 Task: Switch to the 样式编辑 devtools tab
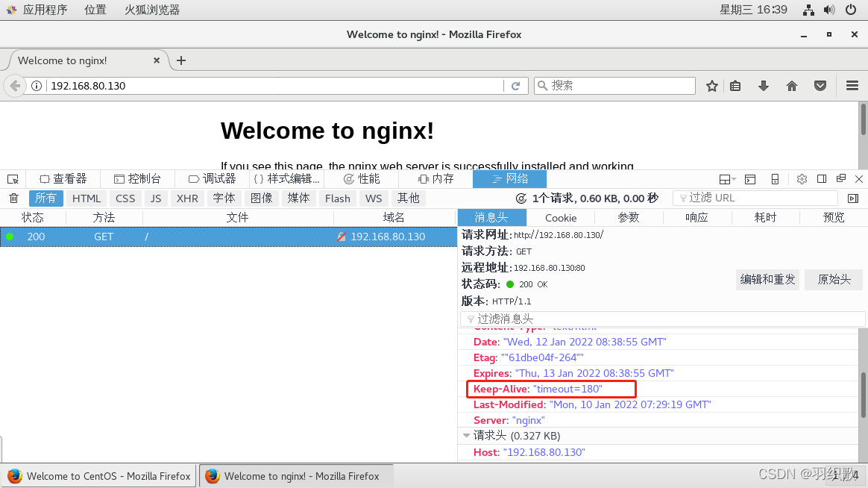click(x=287, y=179)
